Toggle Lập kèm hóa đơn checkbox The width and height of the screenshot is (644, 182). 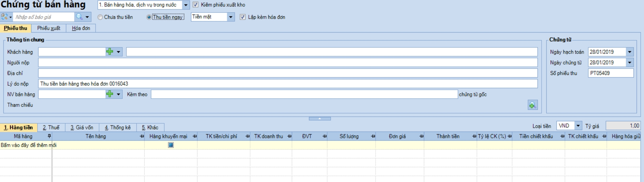tap(242, 17)
